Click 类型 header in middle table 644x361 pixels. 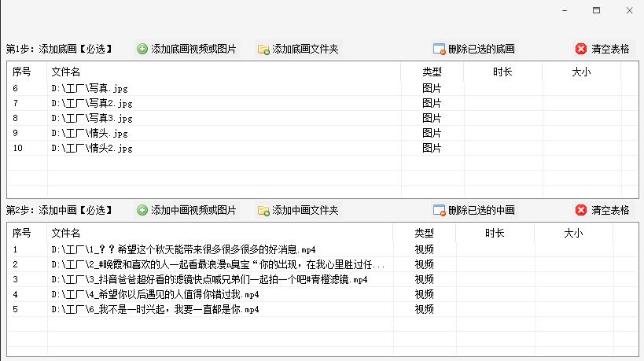(425, 234)
